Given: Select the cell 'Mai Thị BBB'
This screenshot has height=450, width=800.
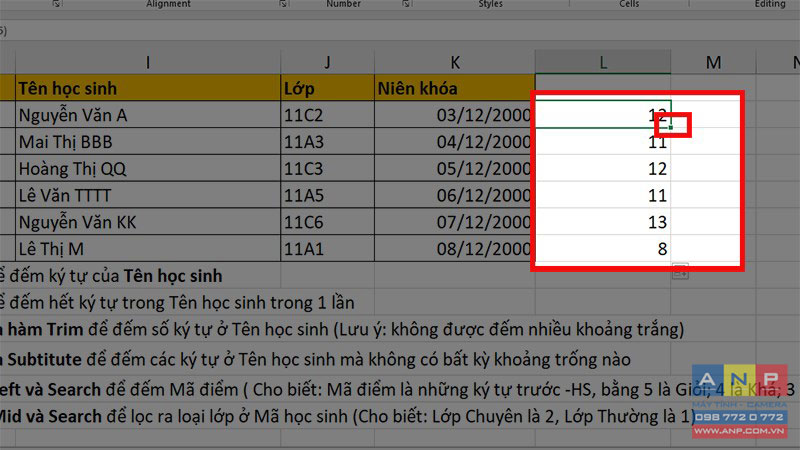Looking at the screenshot, I should point(148,141).
